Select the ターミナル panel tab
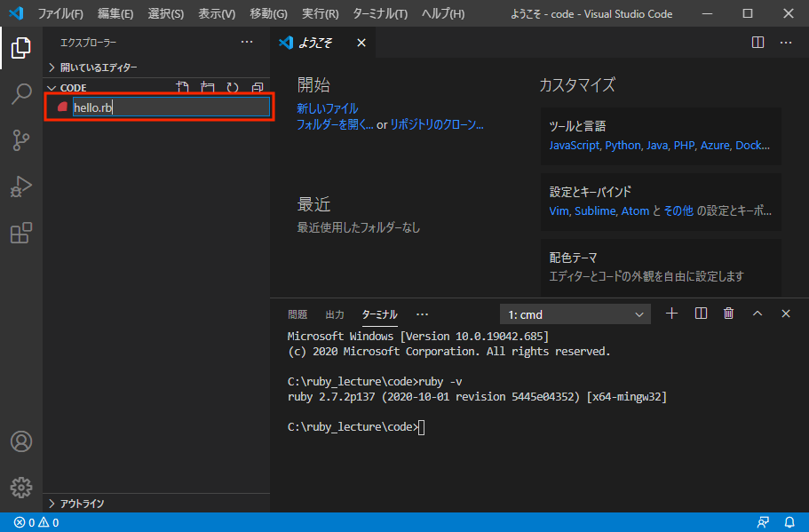This screenshot has width=809, height=532. tap(380, 314)
